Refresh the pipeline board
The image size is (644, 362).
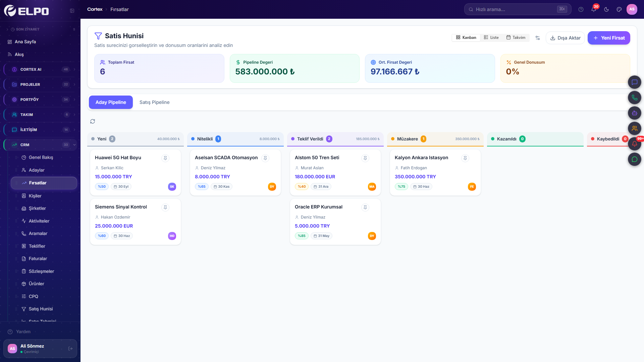[x=93, y=121]
